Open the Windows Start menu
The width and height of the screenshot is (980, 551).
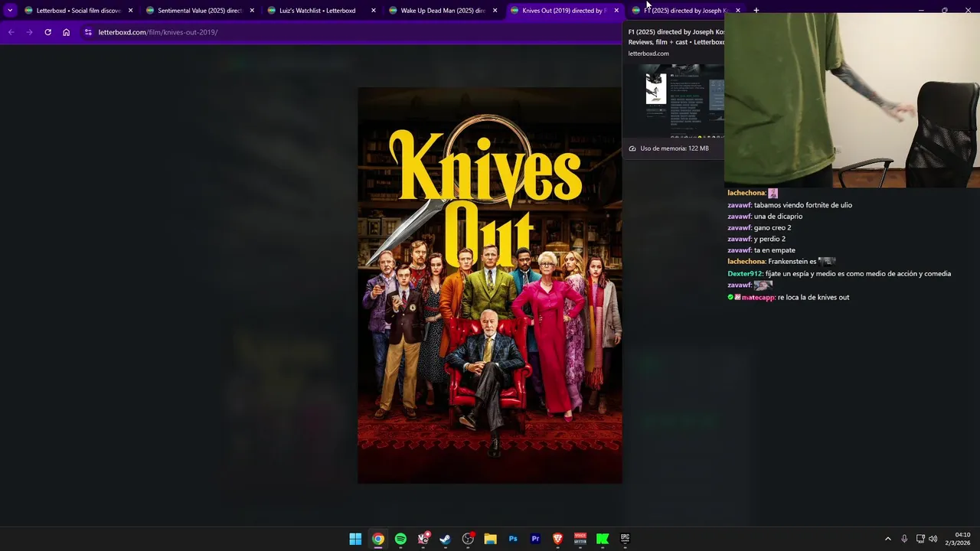(x=355, y=539)
